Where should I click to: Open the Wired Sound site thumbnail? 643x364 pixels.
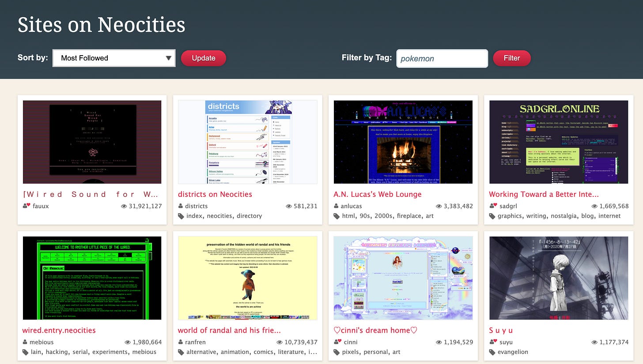[92, 142]
